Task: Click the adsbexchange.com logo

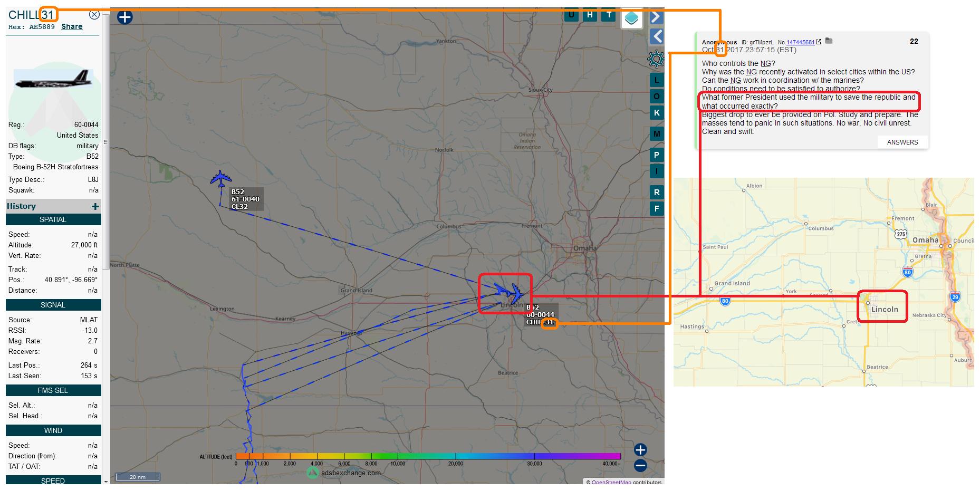Action: pos(344,473)
